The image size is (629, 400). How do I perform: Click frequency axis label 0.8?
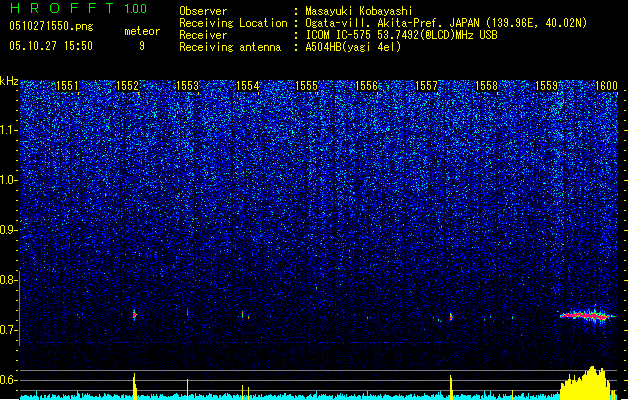click(8, 280)
